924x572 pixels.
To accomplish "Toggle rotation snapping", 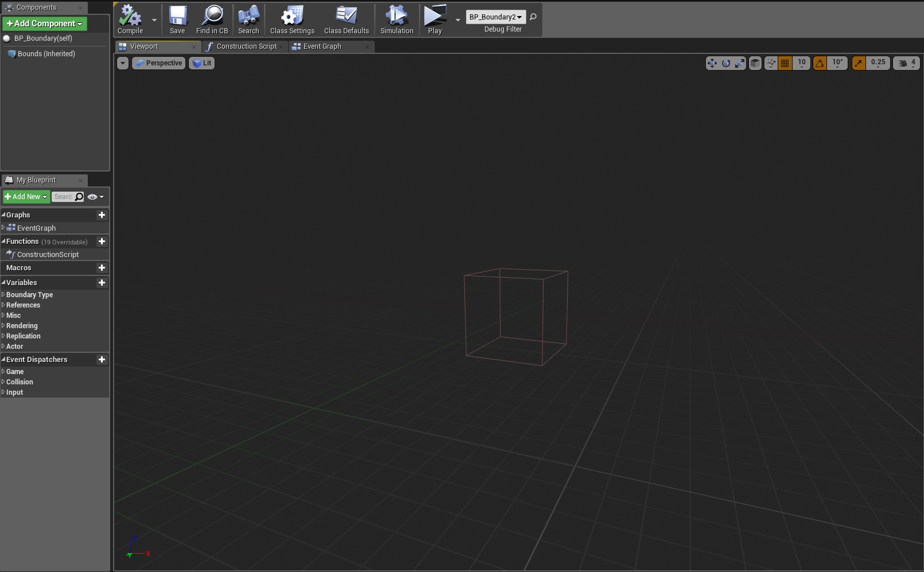I will [x=820, y=63].
